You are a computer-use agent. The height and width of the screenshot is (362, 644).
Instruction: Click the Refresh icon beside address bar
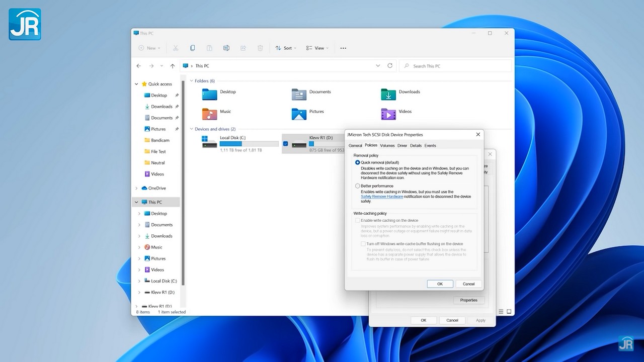click(x=390, y=66)
